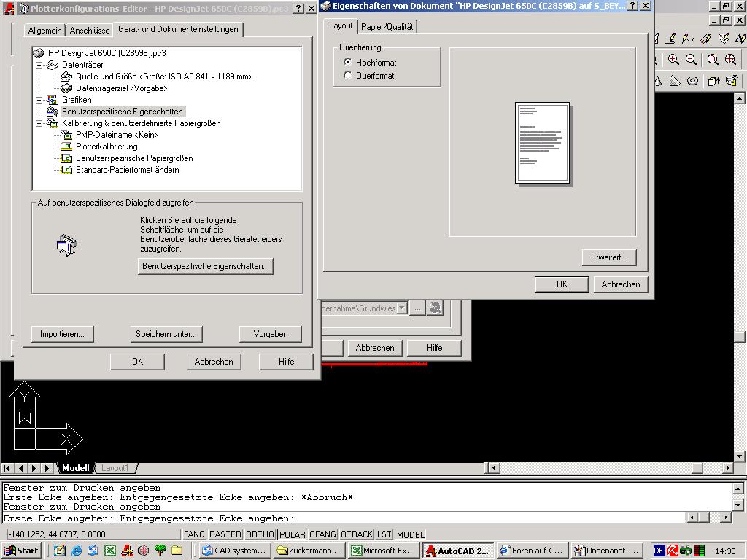Screen dimensions: 747x560
Task: Click the Zoom Extents arrows magnifier icon
Action: pos(730,60)
